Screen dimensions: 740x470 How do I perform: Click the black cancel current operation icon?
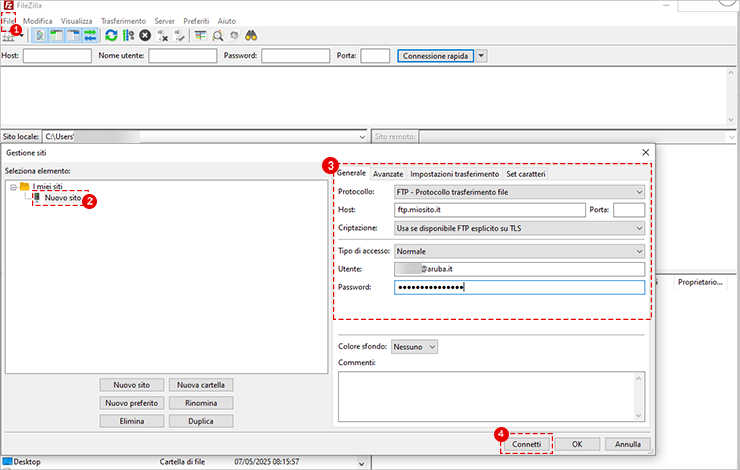click(x=145, y=35)
